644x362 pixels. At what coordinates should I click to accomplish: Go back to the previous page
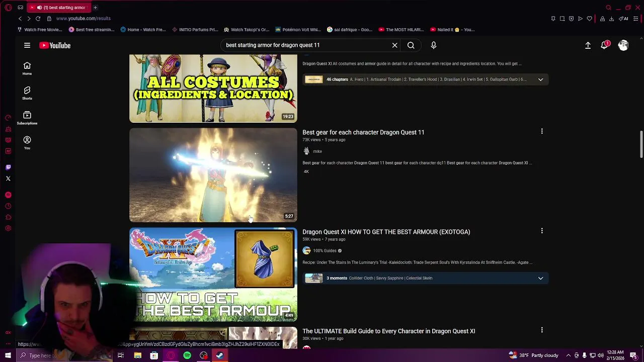20,19
